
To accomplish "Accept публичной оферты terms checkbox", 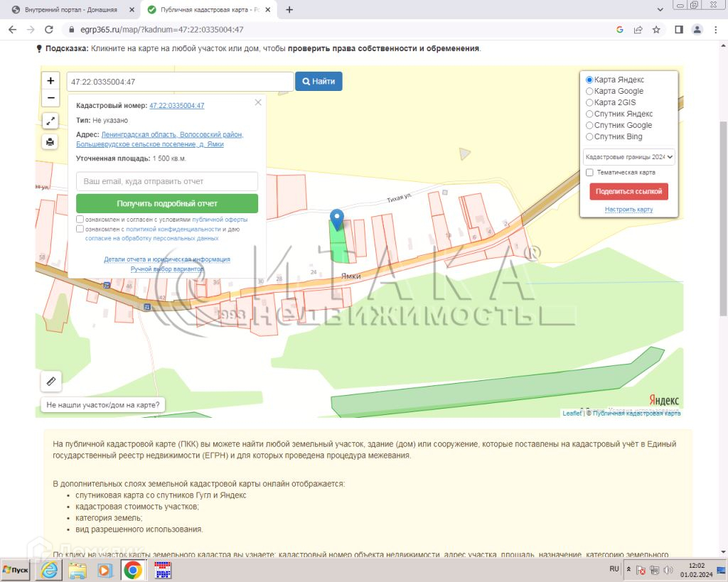I will pos(80,219).
